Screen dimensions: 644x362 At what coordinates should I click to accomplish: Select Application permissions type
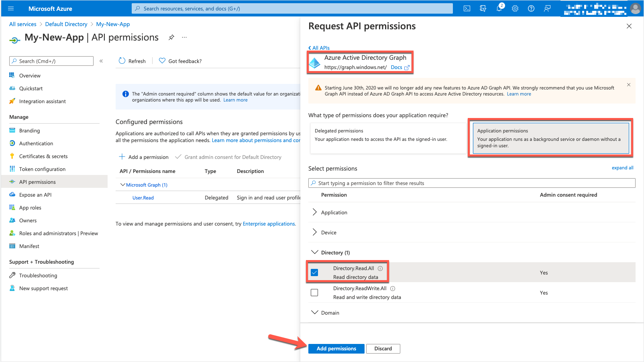[551, 138]
